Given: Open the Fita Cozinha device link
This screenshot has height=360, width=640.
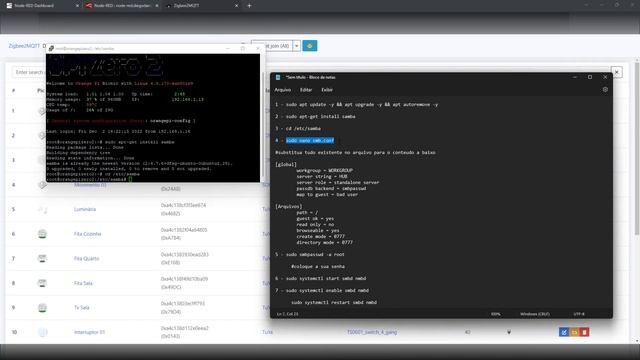Looking at the screenshot, I should 87,234.
